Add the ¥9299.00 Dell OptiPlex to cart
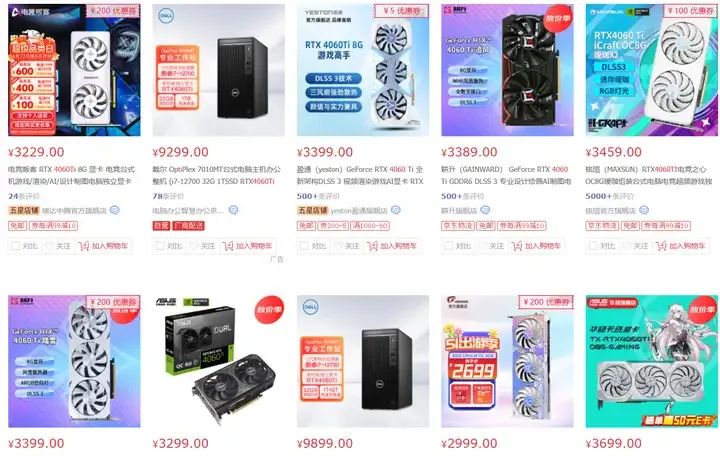This screenshot has width=720, height=456. pos(248,246)
